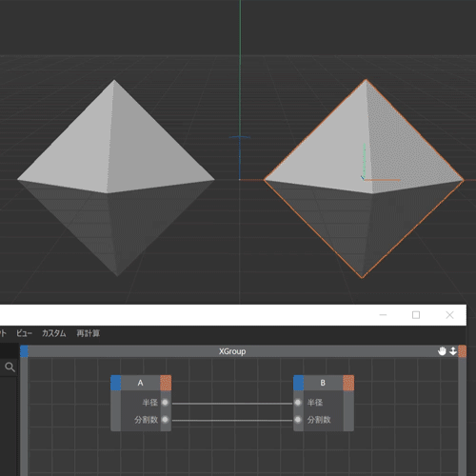Select node A by its title
The height and width of the screenshot is (476, 476).
point(141,383)
